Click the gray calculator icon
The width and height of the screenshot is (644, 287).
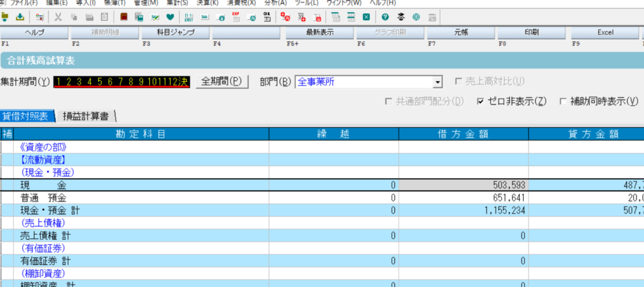431,17
